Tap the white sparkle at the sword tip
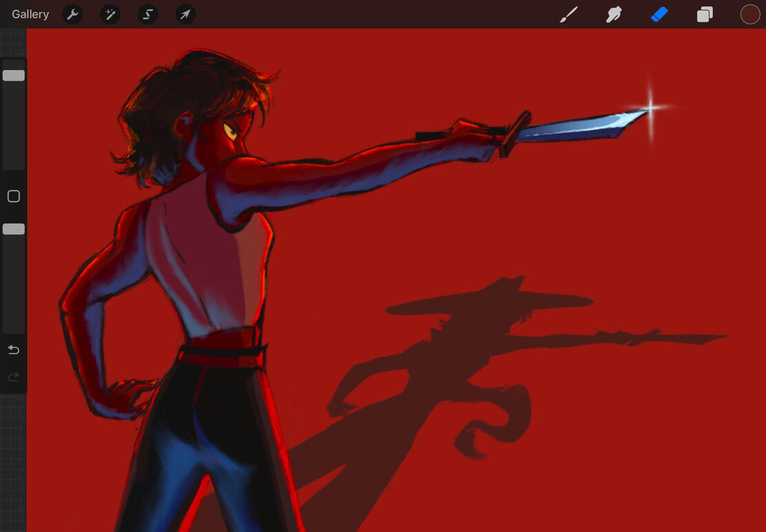The width and height of the screenshot is (766, 532). click(x=651, y=108)
